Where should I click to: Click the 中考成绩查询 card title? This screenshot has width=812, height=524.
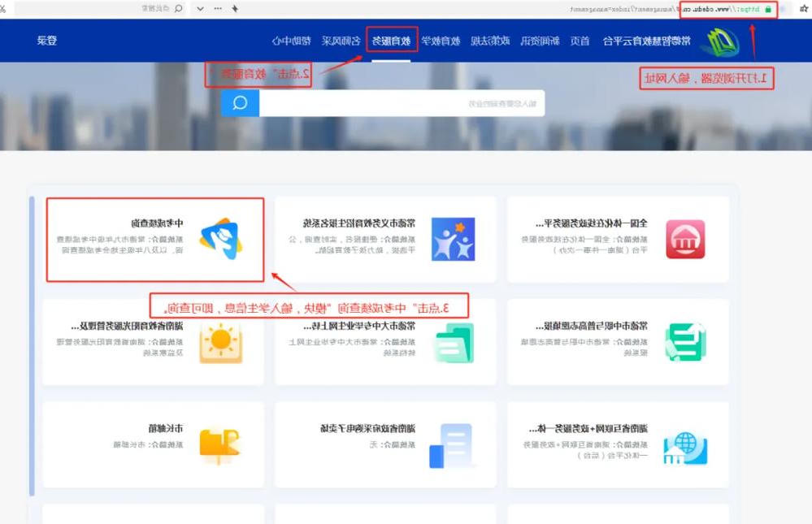tap(157, 223)
